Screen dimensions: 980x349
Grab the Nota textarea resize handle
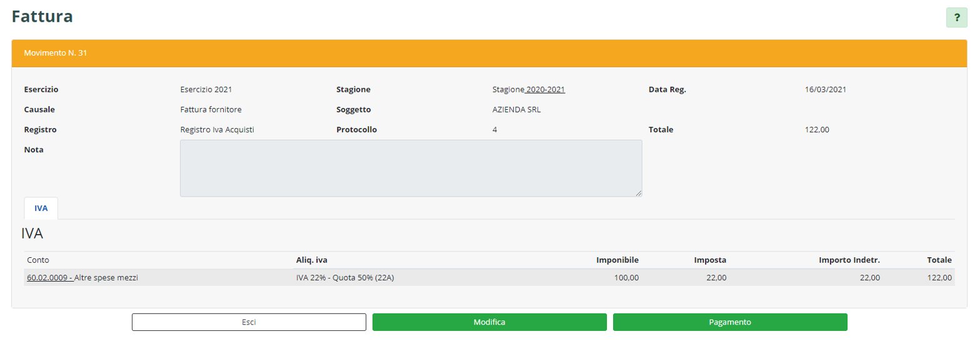coord(638,194)
